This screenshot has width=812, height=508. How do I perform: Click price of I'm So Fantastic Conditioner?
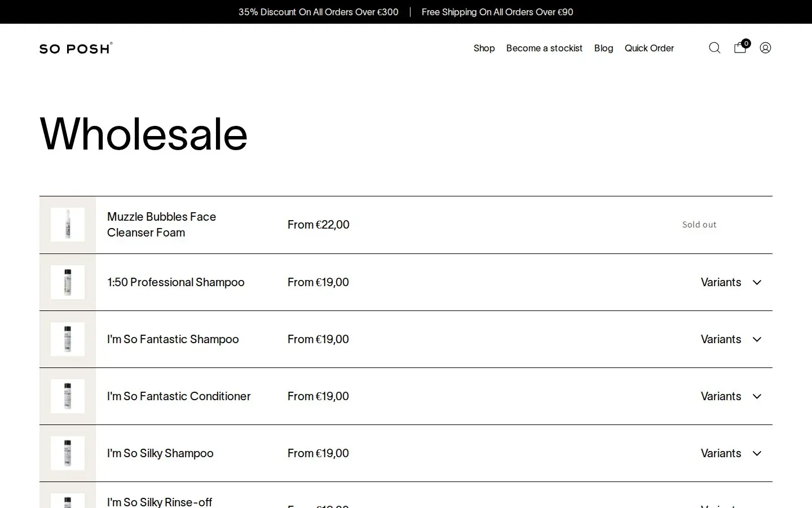click(x=318, y=396)
